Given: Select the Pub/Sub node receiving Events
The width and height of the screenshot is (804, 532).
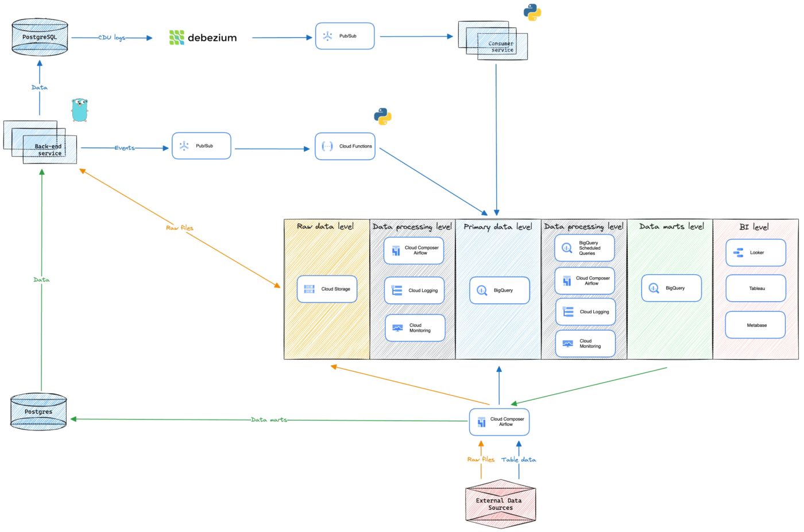Looking at the screenshot, I should click(200, 146).
